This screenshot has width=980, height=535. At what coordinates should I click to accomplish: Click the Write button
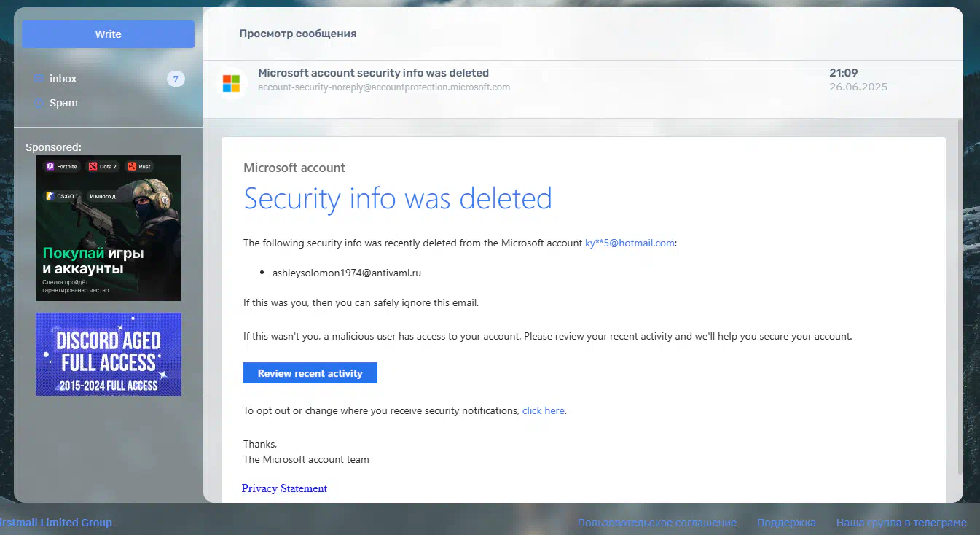point(108,34)
